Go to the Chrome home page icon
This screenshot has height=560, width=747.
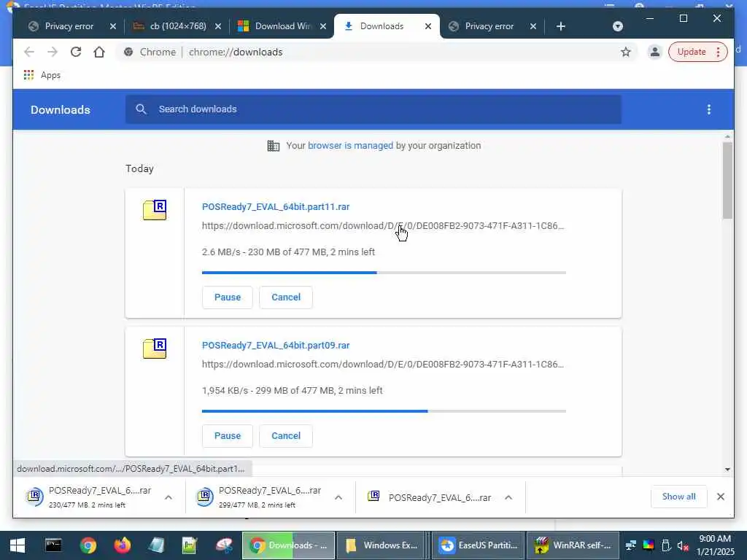[99, 52]
